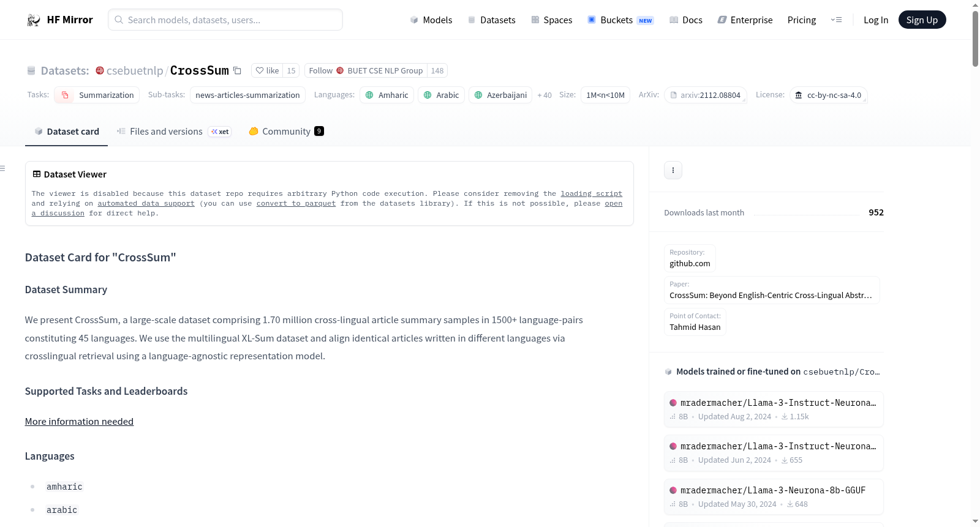Click the Dataset Summary heading
This screenshot has height=527, width=980.
coord(66,290)
